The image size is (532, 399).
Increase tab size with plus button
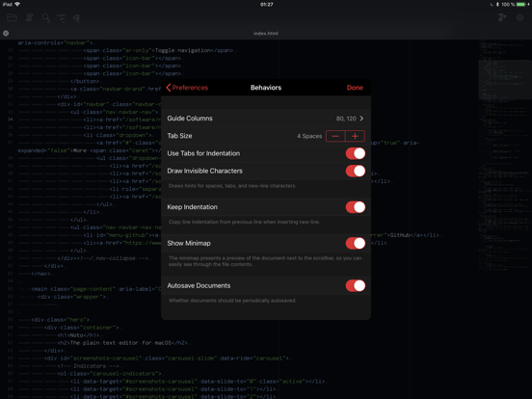pyautogui.click(x=355, y=136)
